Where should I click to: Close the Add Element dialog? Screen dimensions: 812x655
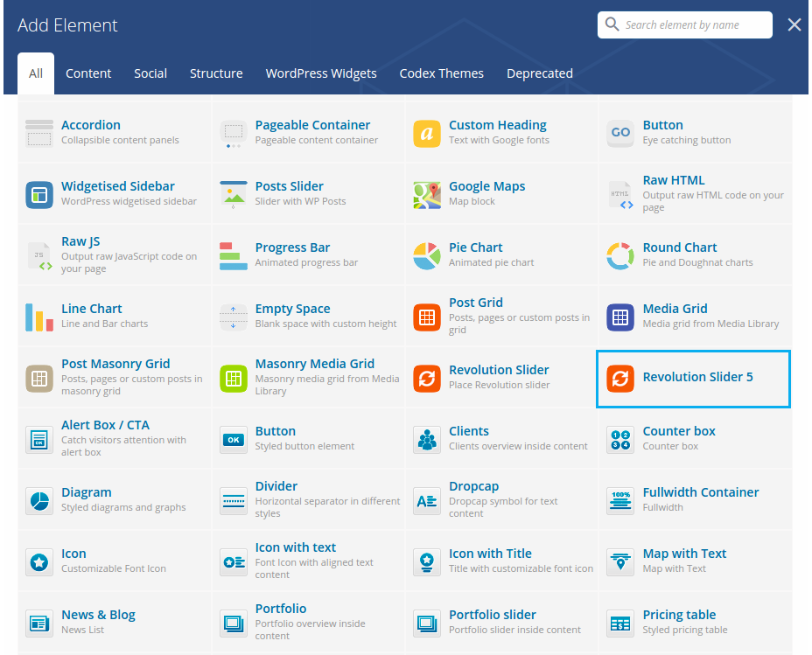(x=794, y=25)
